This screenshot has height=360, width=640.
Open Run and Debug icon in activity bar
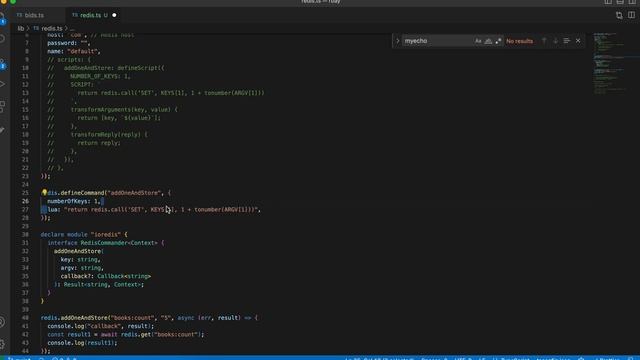[x=2, y=84]
